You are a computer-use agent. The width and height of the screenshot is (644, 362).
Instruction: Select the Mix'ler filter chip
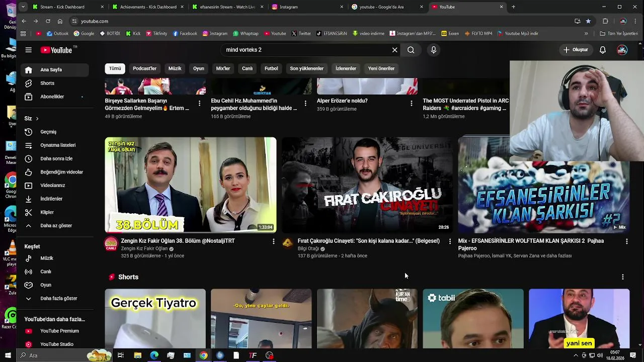[223, 68]
